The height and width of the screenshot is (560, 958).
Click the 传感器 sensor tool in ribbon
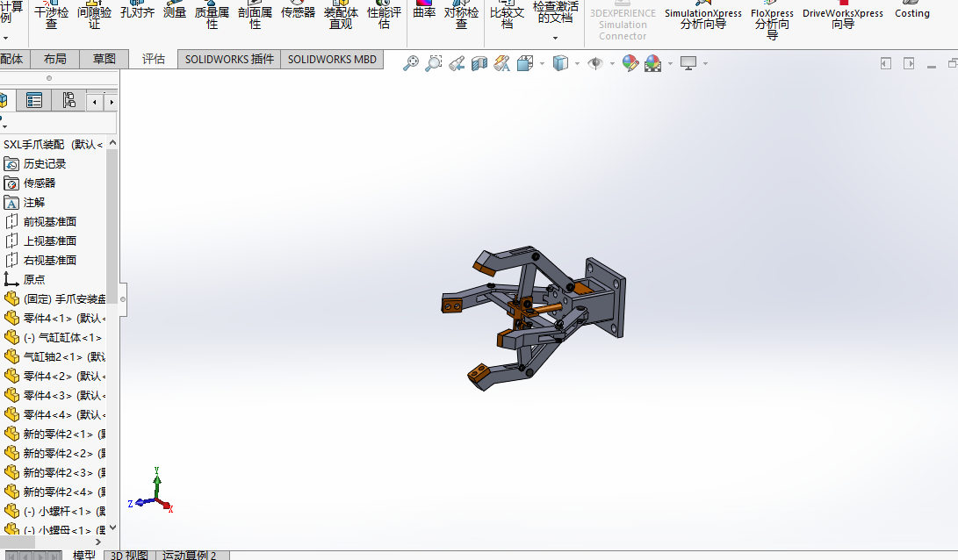tap(299, 11)
